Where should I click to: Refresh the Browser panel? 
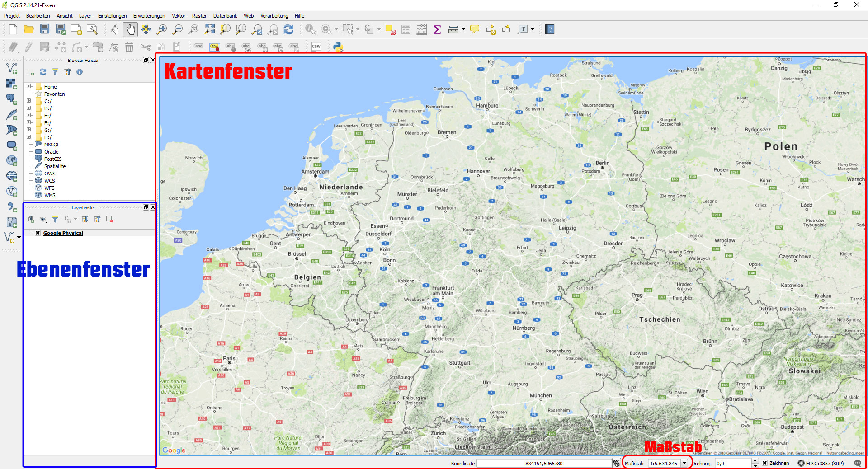tap(43, 72)
